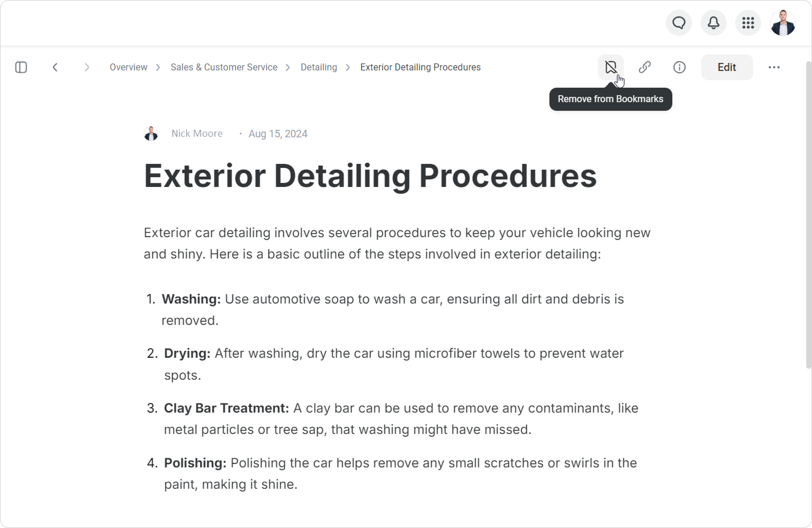Open the apps grid launcher
This screenshot has height=528, width=812.
coord(748,23)
